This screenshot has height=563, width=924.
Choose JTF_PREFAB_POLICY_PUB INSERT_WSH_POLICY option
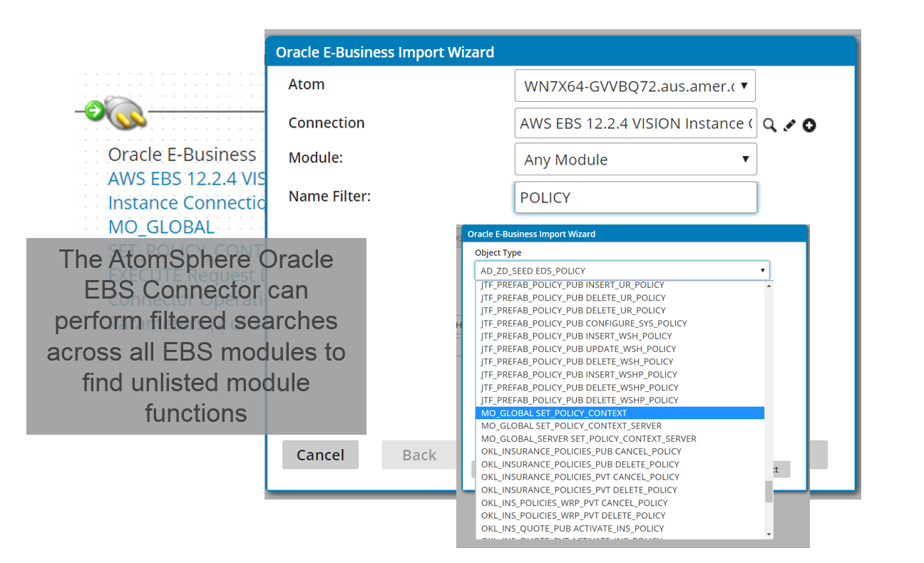click(620, 336)
